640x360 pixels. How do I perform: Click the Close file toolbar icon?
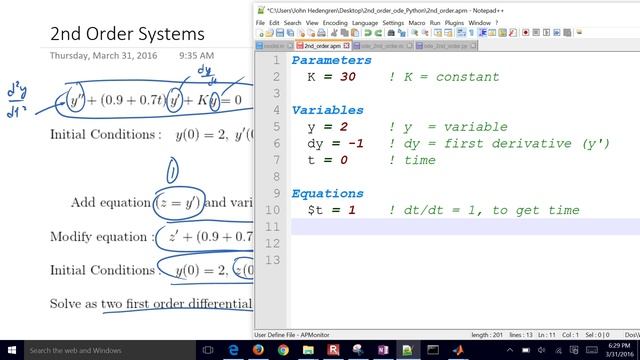tap(301, 33)
